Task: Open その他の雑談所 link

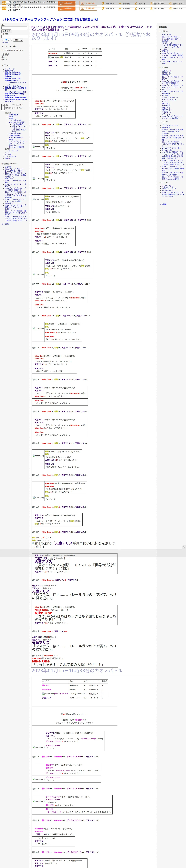Action: (x=18, y=124)
